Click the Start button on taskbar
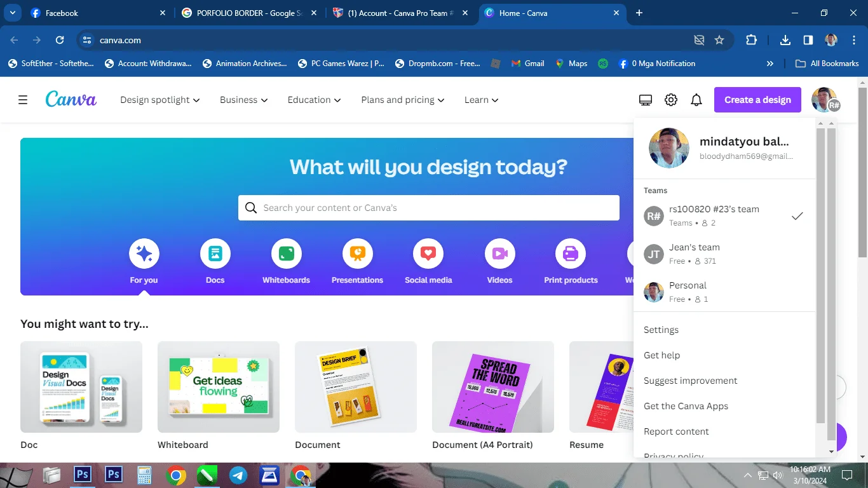Image resolution: width=868 pixels, height=488 pixels. pos(15,475)
